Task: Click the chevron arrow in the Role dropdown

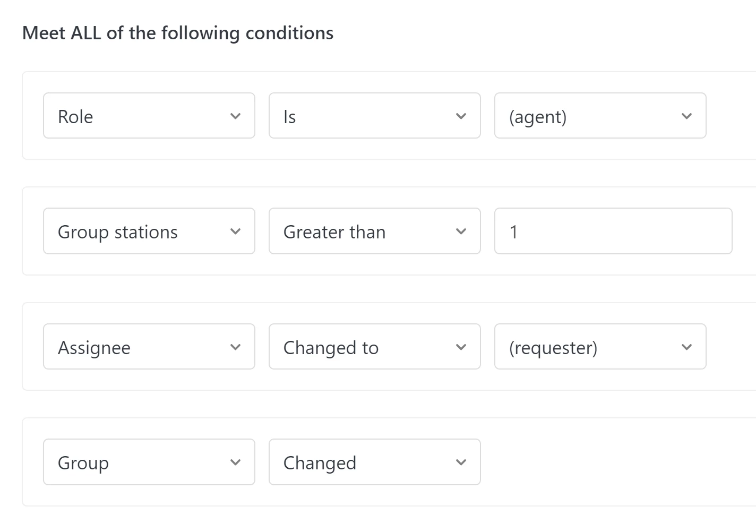Action: [236, 116]
